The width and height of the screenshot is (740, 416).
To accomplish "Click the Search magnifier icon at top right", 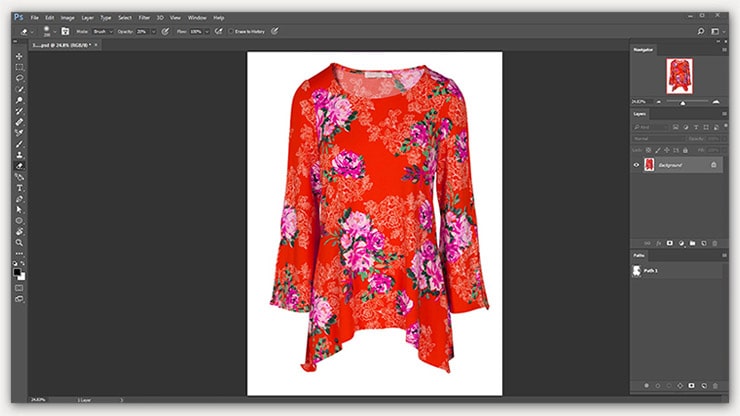I will click(x=701, y=31).
